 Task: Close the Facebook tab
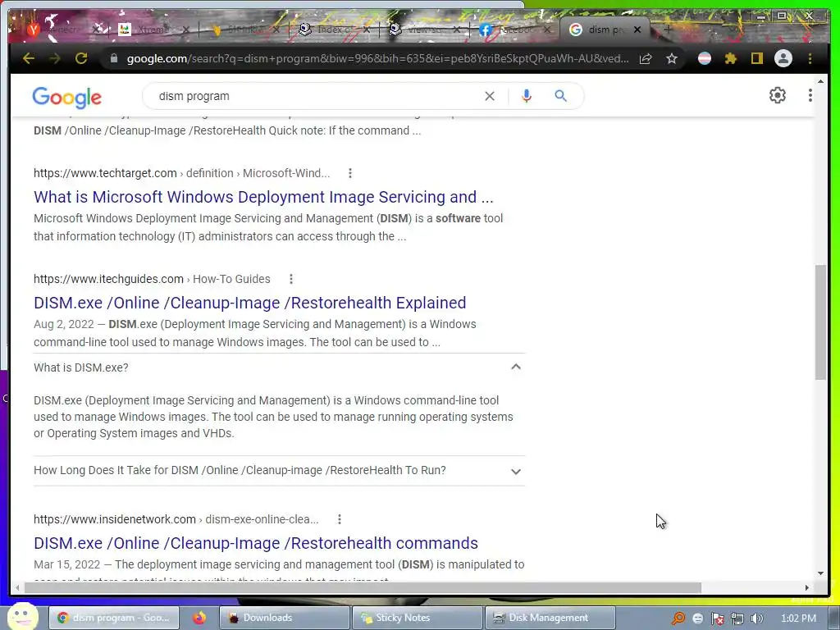pos(547,30)
